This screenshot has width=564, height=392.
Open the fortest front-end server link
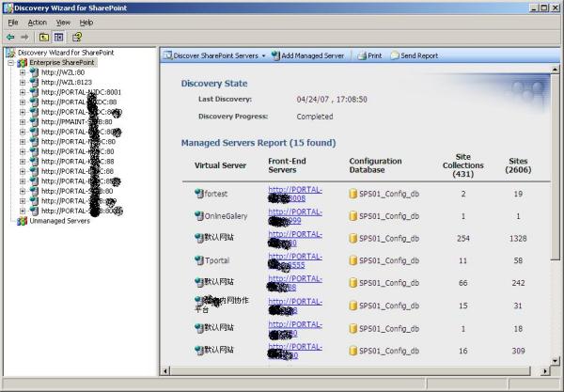click(295, 194)
